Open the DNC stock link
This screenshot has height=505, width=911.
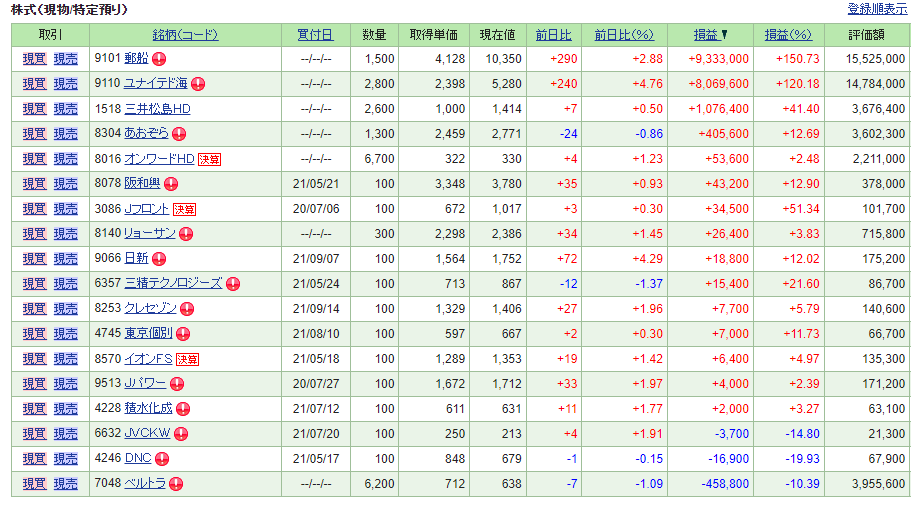pyautogui.click(x=138, y=459)
